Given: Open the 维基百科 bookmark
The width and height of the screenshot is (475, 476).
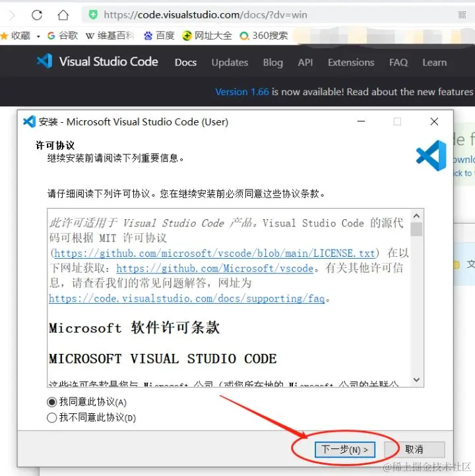Looking at the screenshot, I should (x=110, y=36).
